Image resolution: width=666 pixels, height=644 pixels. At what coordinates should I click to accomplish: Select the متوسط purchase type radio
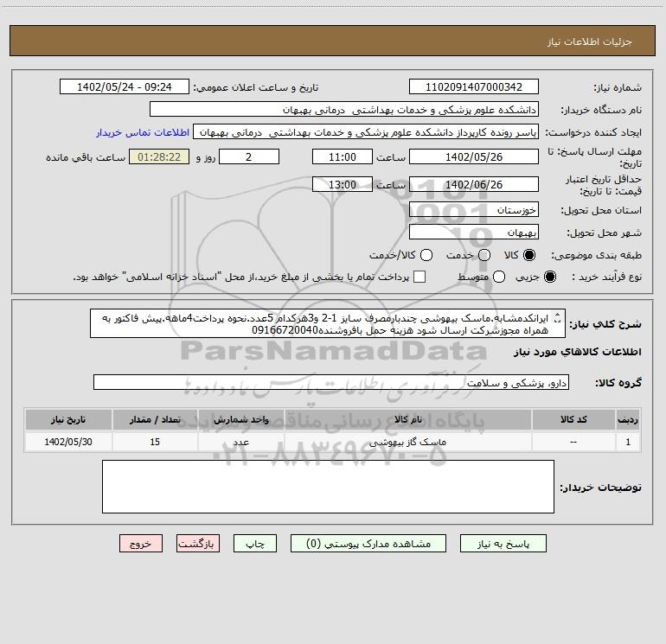point(499,277)
